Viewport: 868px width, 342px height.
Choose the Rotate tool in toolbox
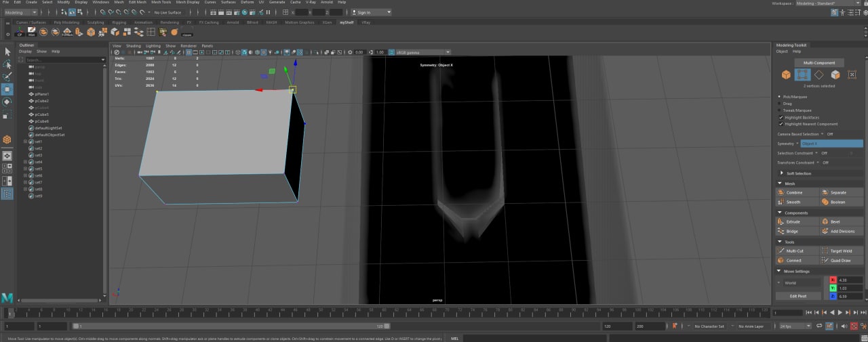tap(7, 102)
